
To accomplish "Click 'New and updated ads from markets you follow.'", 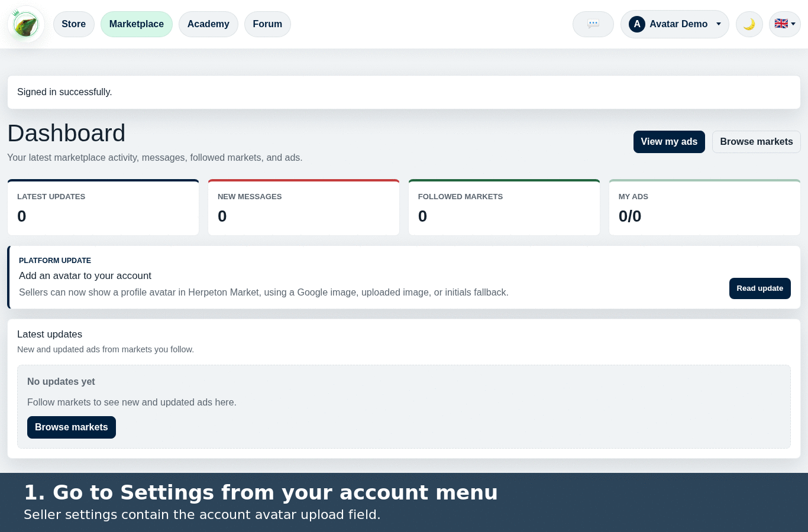I will tap(105, 350).
